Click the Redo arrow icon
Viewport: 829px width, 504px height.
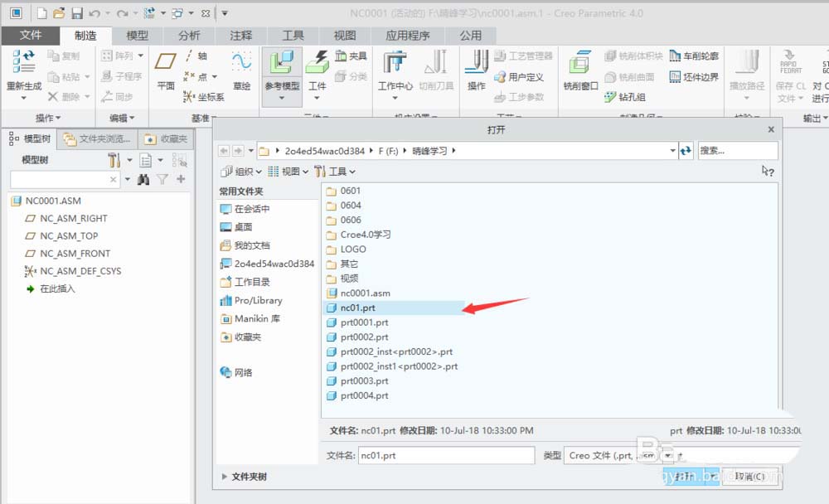[x=122, y=13]
